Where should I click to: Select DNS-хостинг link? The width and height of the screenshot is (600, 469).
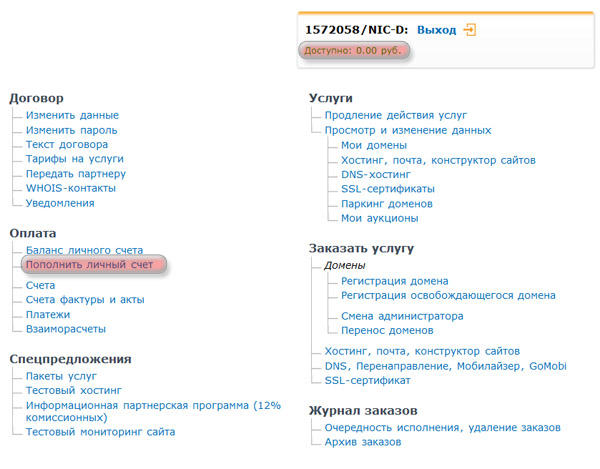[x=376, y=174]
